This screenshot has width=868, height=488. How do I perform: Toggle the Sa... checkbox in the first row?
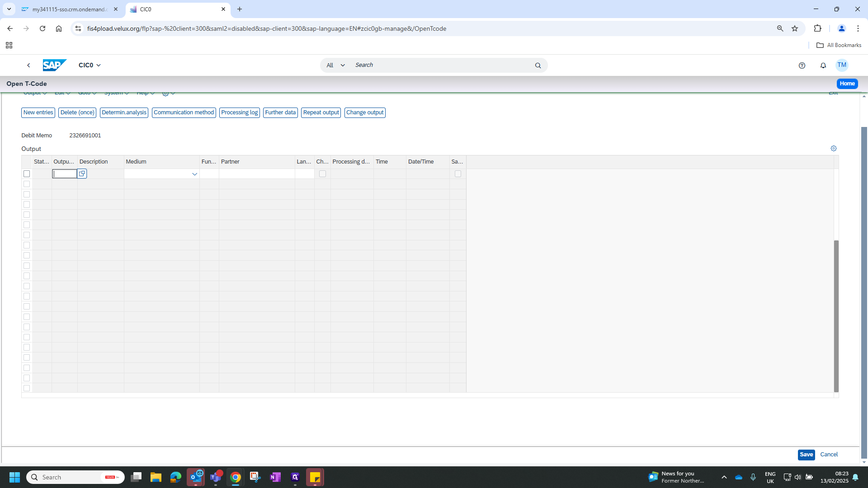[x=458, y=174]
